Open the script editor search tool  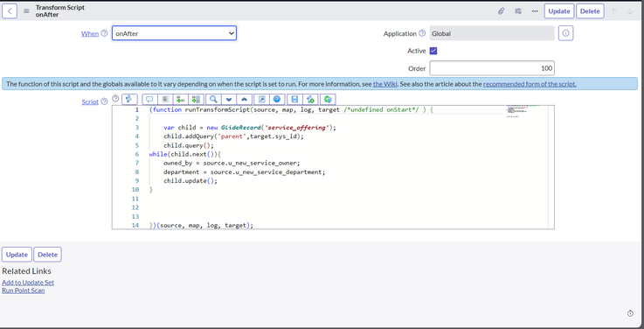[213, 99]
